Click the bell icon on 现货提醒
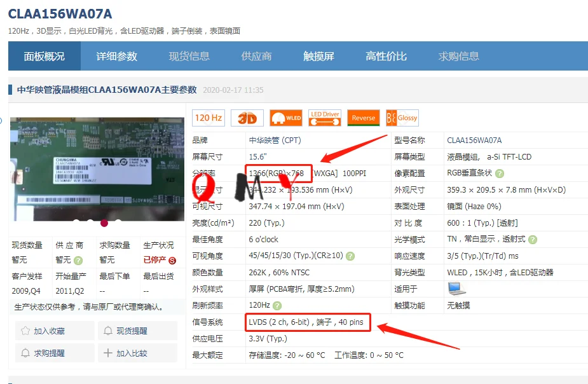 click(x=108, y=331)
